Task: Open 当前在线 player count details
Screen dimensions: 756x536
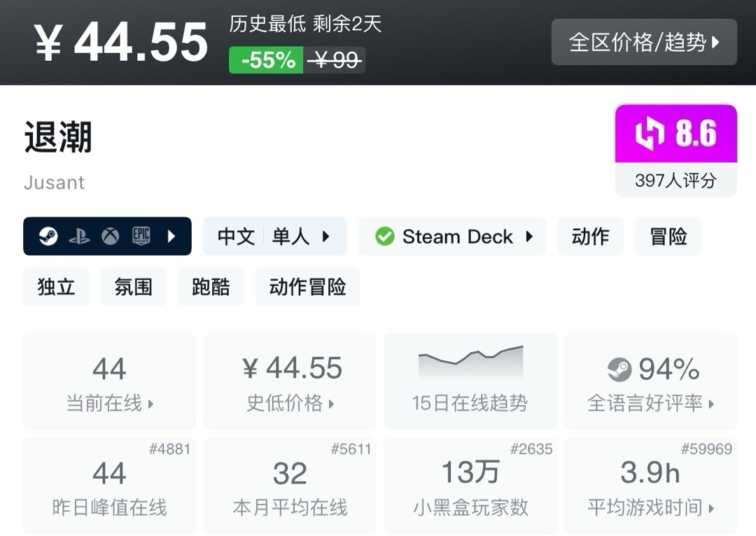Action: pos(110,381)
